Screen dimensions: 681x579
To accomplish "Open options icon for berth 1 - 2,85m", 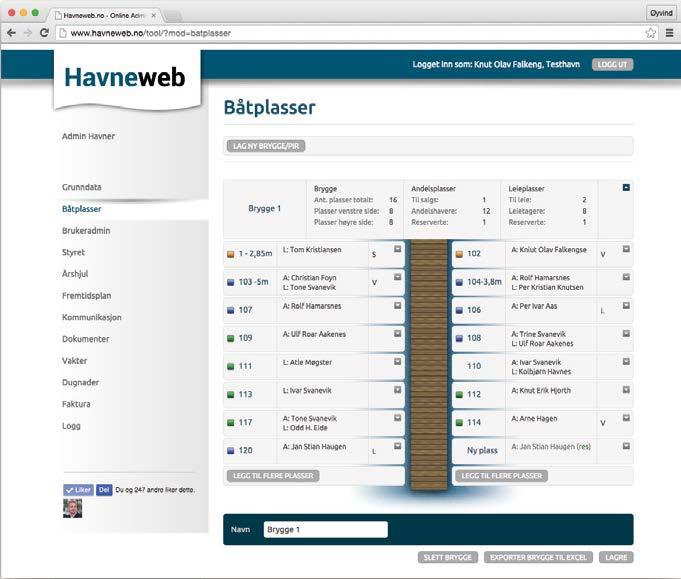I will coord(397,249).
